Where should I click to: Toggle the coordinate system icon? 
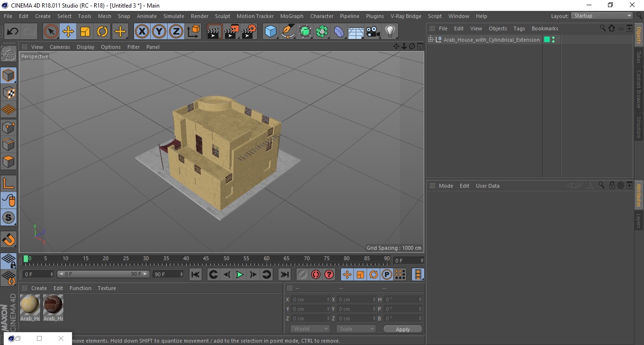pos(194,32)
